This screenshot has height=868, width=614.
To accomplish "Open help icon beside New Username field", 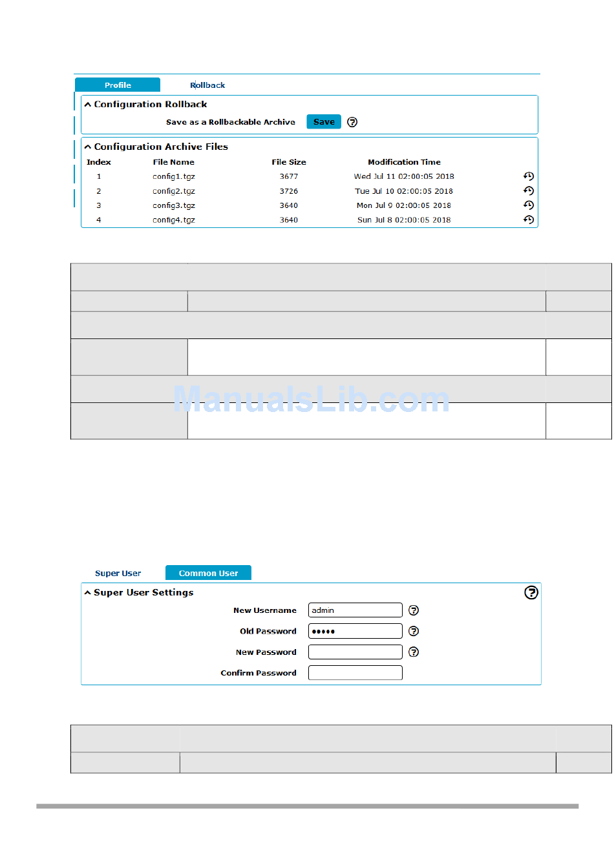I will point(414,610).
